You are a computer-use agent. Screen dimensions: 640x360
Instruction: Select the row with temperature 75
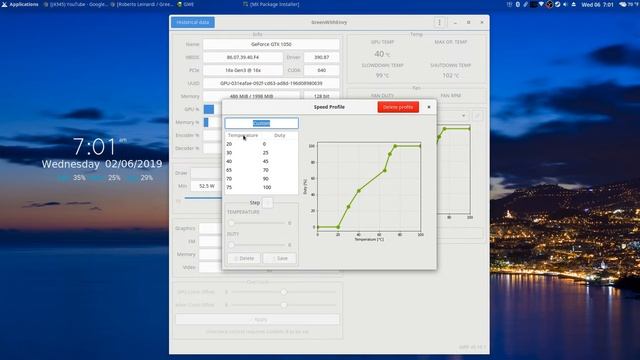coord(262,187)
